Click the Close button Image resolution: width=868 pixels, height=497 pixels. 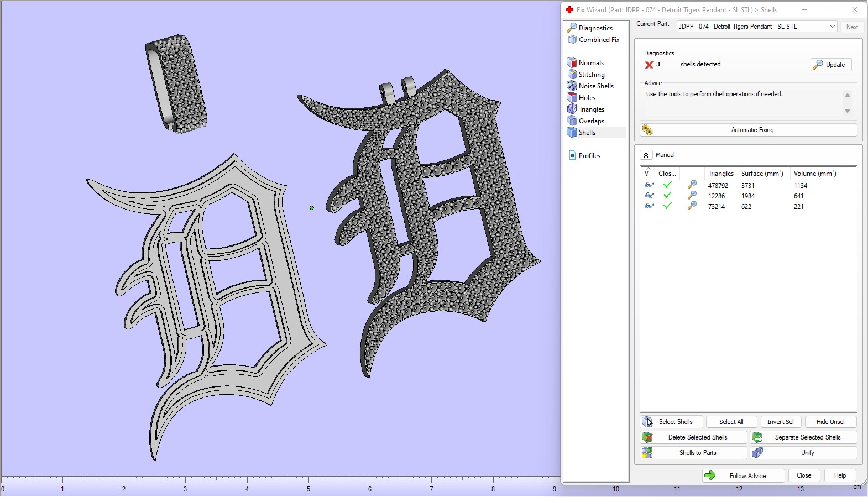[x=804, y=475]
